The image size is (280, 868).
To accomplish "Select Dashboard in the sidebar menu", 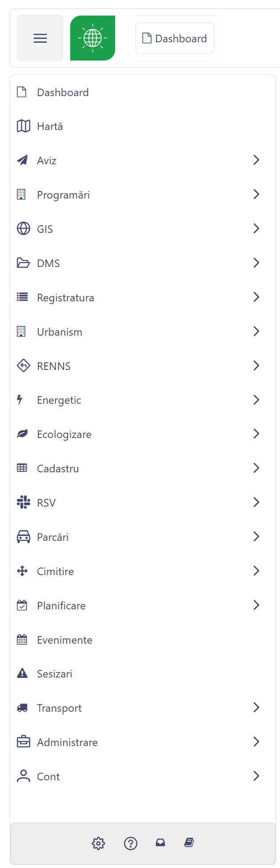I will [63, 93].
